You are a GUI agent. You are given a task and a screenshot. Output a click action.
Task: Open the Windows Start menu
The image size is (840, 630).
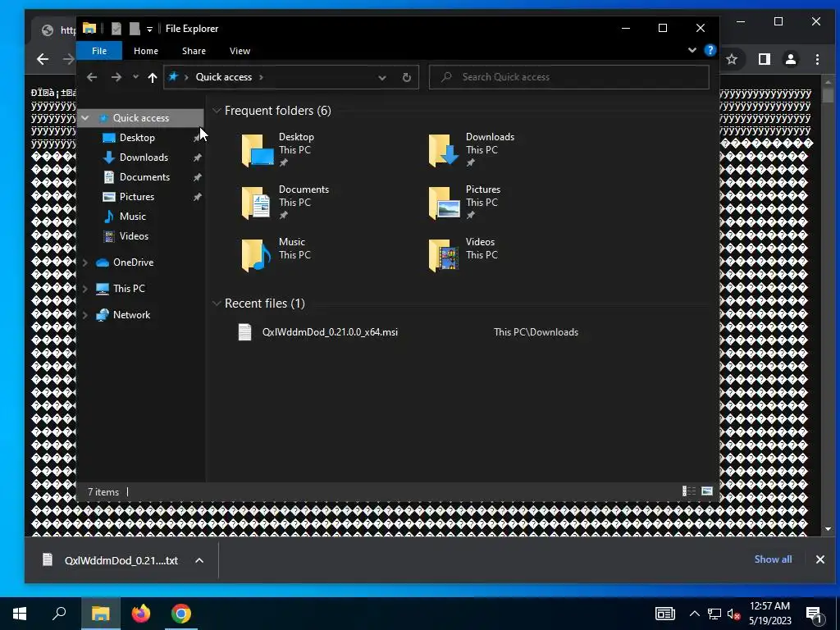(20, 614)
